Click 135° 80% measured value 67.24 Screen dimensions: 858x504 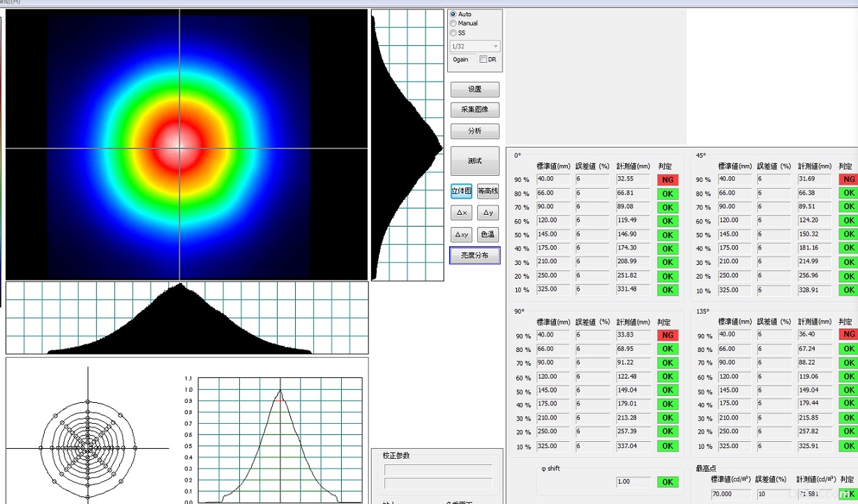pos(815,349)
